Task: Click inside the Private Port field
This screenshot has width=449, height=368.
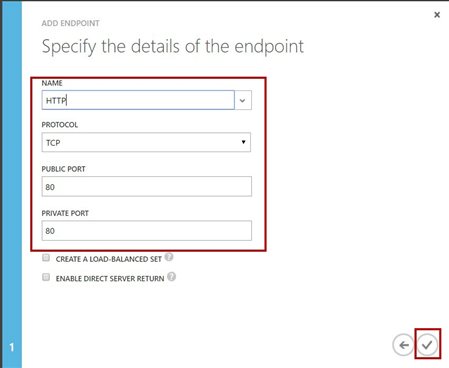Action: coord(147,231)
